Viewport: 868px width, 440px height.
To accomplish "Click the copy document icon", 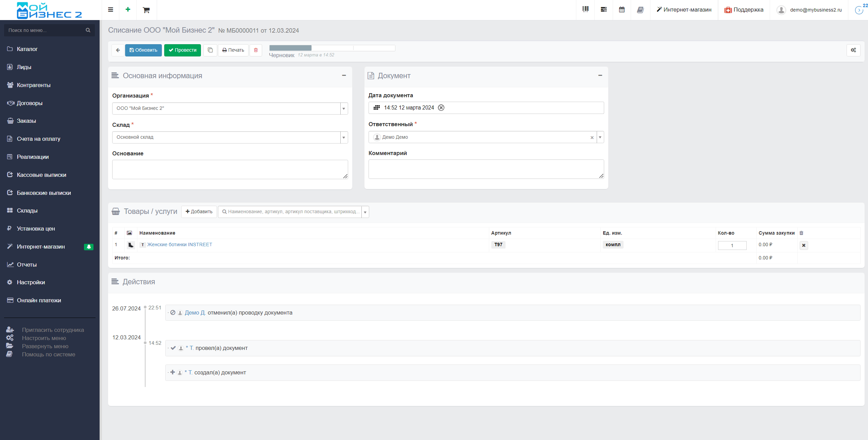I will pos(210,50).
